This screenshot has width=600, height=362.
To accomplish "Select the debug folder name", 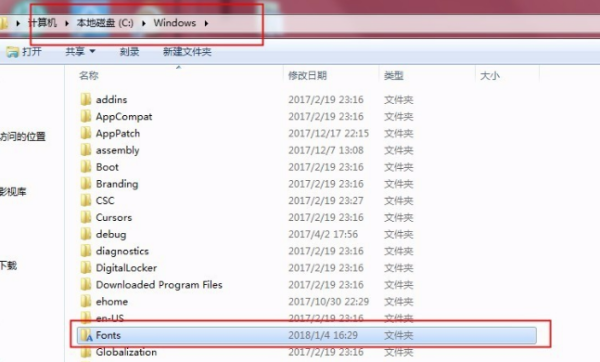I will (x=111, y=235).
